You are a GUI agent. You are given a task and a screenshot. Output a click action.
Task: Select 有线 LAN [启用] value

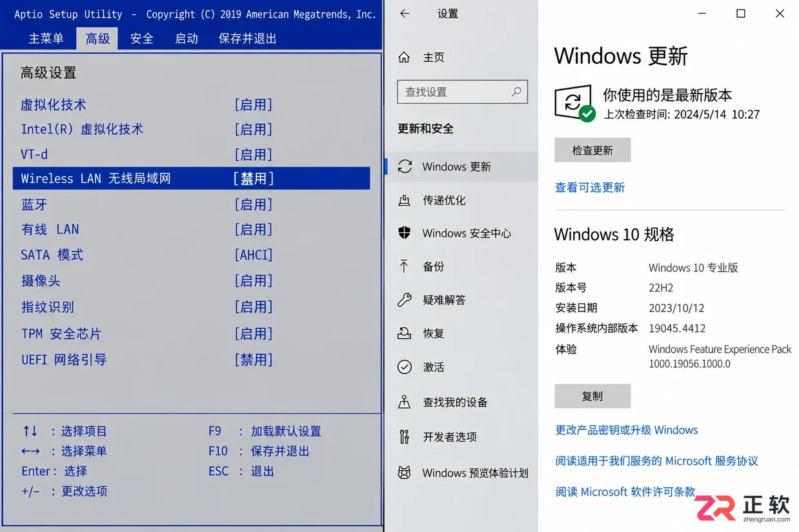tap(253, 230)
